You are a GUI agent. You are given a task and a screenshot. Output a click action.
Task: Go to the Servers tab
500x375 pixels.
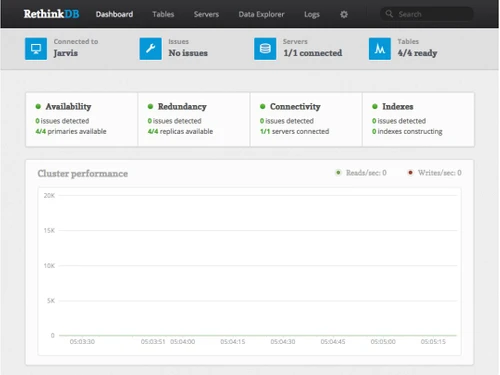pyautogui.click(x=206, y=14)
